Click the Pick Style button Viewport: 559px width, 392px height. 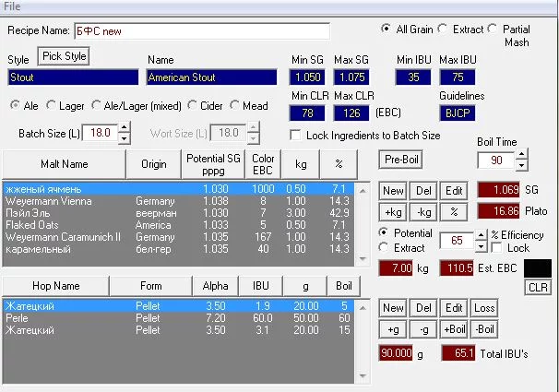coord(64,56)
